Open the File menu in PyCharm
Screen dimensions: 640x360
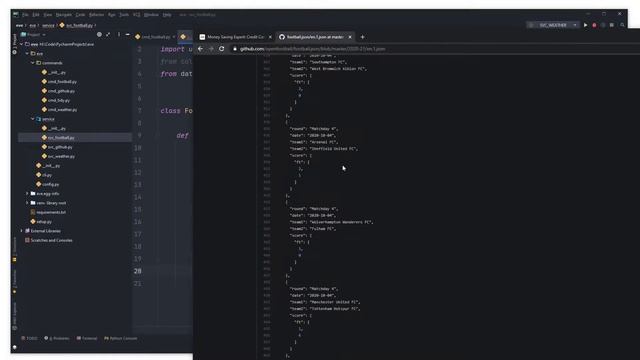25,15
